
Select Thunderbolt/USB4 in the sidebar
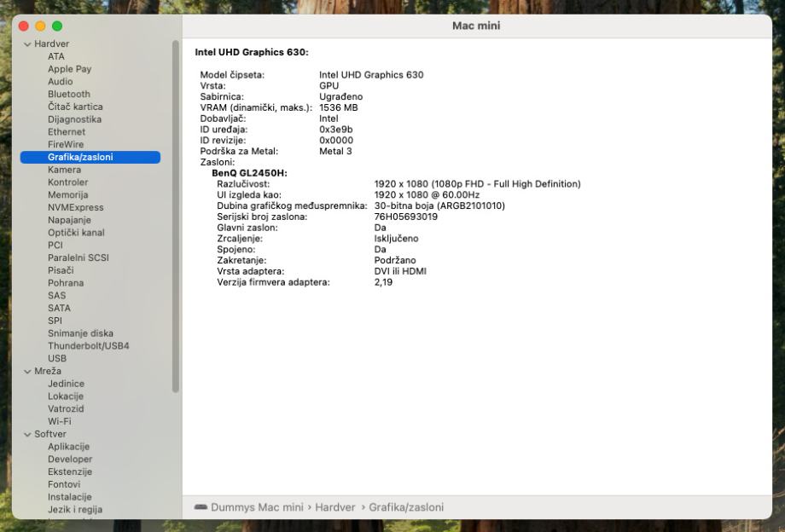88,345
